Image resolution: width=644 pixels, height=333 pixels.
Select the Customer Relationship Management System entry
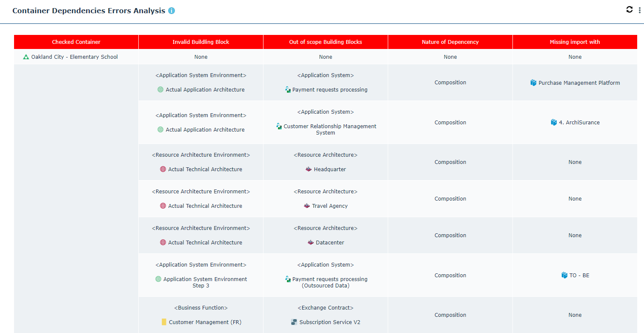point(329,129)
